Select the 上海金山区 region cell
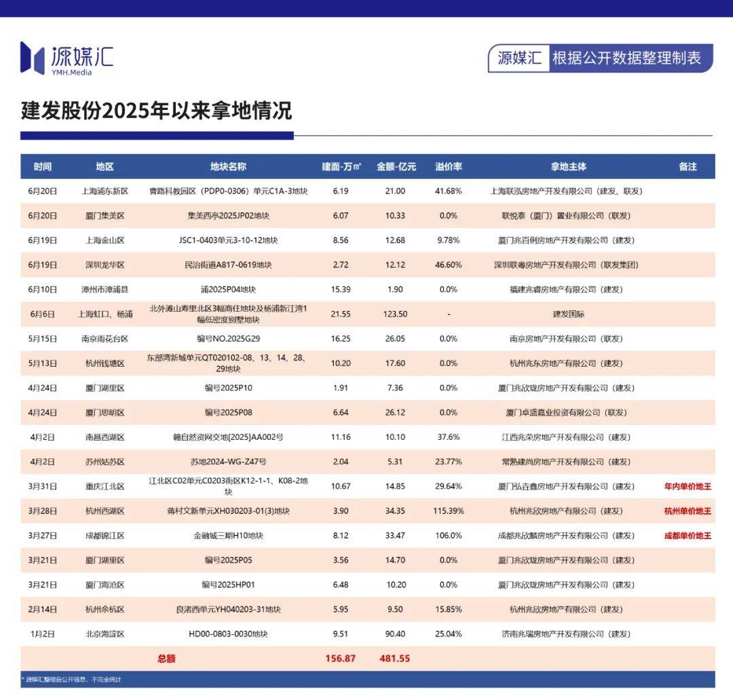 click(x=105, y=240)
